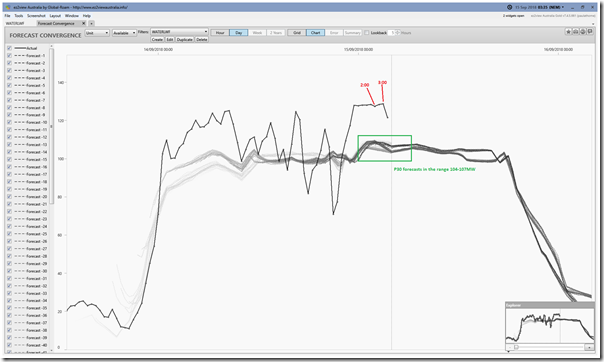The height and width of the screenshot is (362, 604).
Task: Open the Unit dropdown
Action: (x=97, y=33)
